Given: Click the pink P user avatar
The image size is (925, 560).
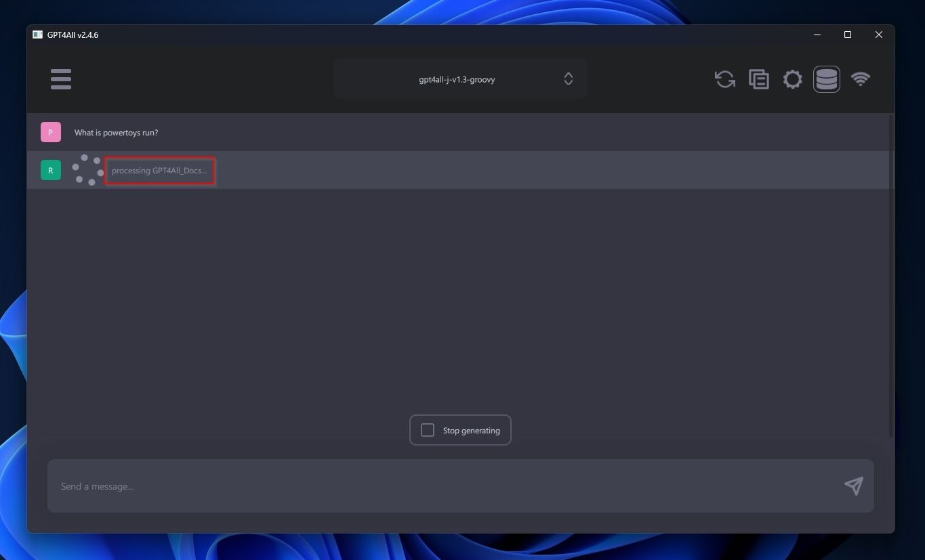Looking at the screenshot, I should pos(50,132).
